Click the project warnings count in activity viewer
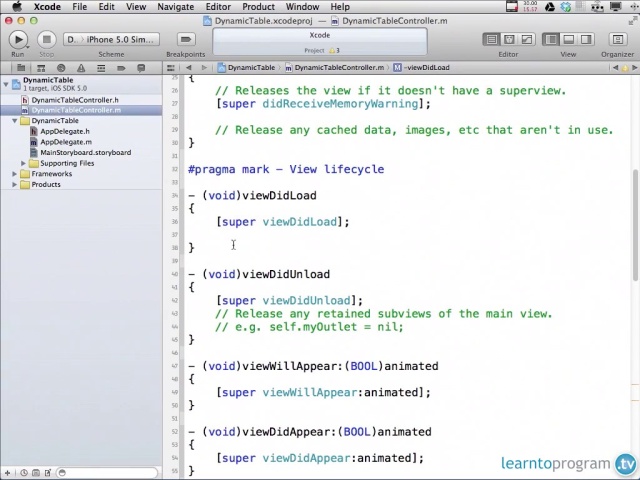 [334, 51]
